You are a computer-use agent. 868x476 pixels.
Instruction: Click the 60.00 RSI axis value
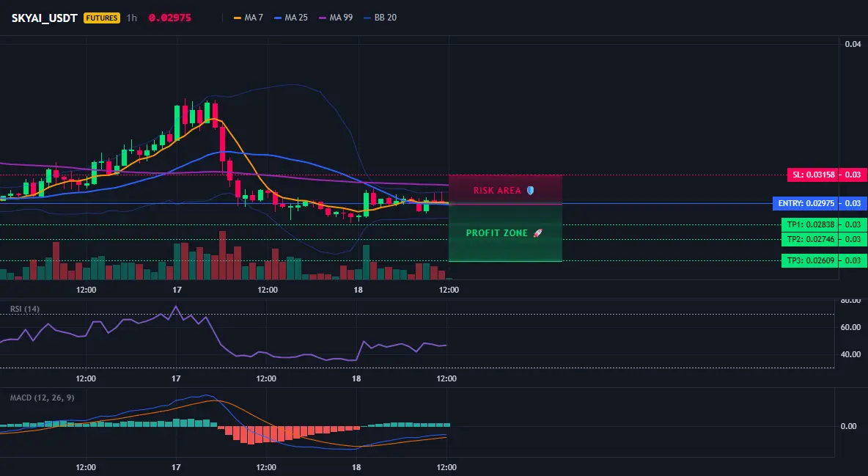point(852,328)
